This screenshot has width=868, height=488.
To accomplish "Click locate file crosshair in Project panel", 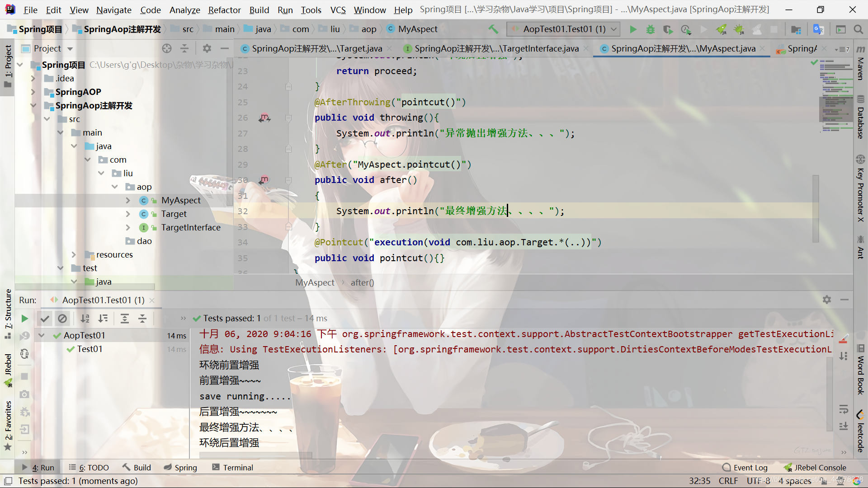I will click(x=167, y=48).
